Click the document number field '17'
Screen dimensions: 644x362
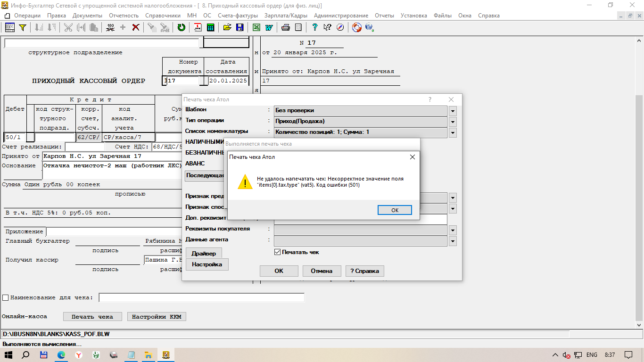click(x=184, y=81)
